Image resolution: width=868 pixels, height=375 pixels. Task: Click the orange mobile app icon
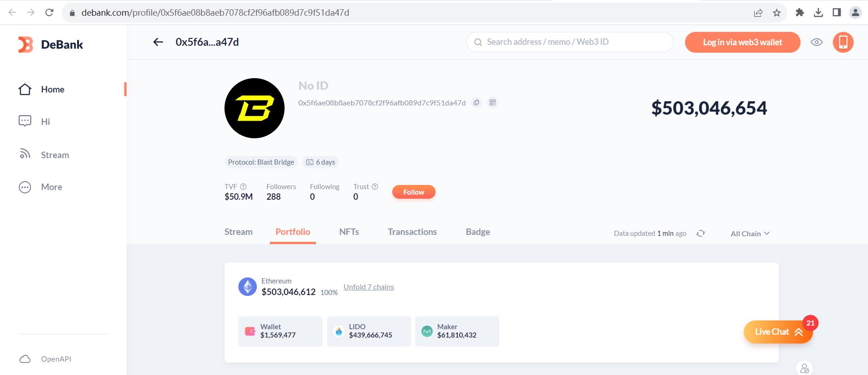coord(843,42)
